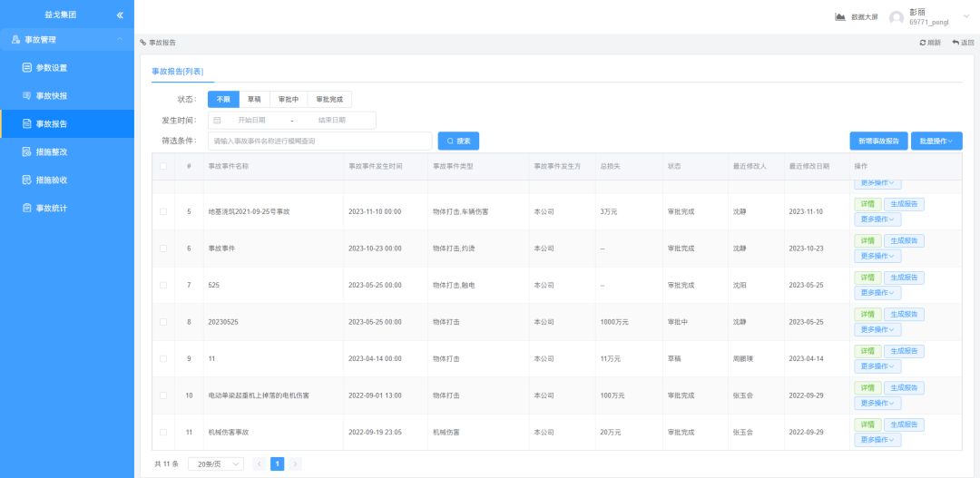Image resolution: width=980 pixels, height=478 pixels.
Task: Open the 20条/页 page size dropdown
Action: [x=215, y=463]
